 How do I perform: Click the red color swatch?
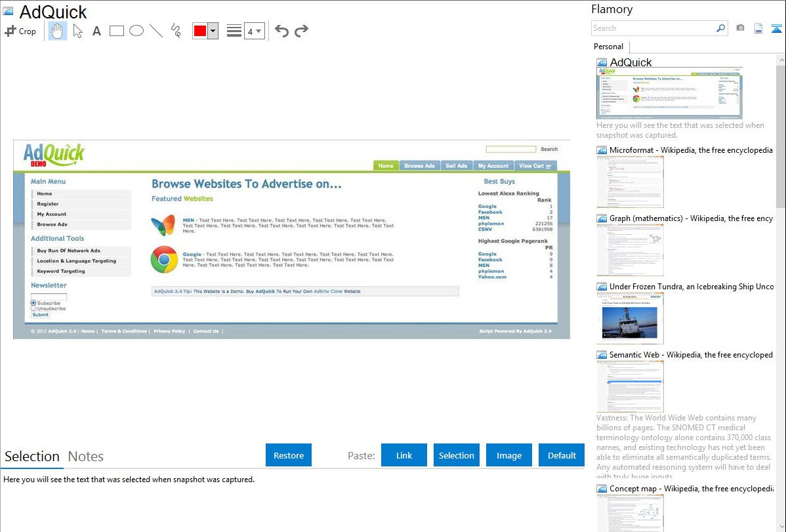[x=200, y=31]
